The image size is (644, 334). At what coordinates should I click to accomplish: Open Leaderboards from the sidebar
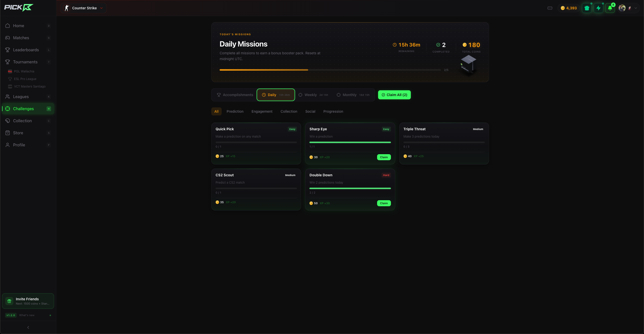pos(26,50)
